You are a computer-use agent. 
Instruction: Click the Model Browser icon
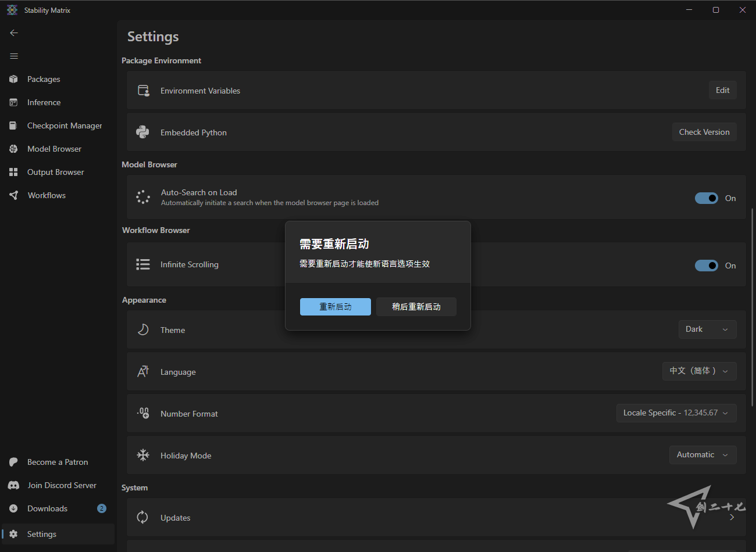(13, 149)
